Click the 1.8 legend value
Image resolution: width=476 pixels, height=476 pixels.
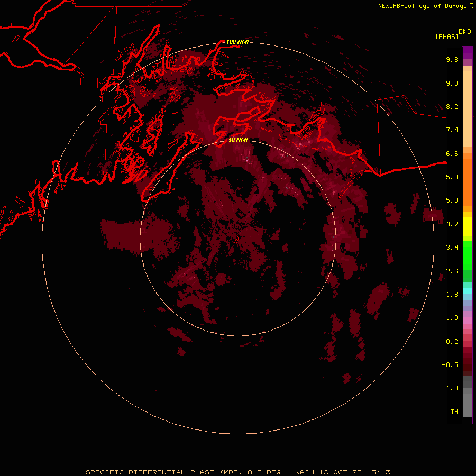pos(452,295)
